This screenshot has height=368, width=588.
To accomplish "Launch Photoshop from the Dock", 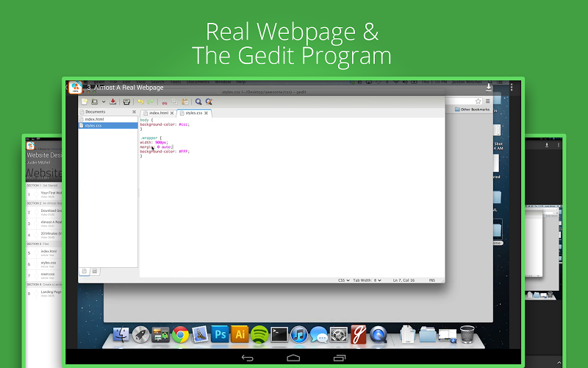I will point(220,334).
